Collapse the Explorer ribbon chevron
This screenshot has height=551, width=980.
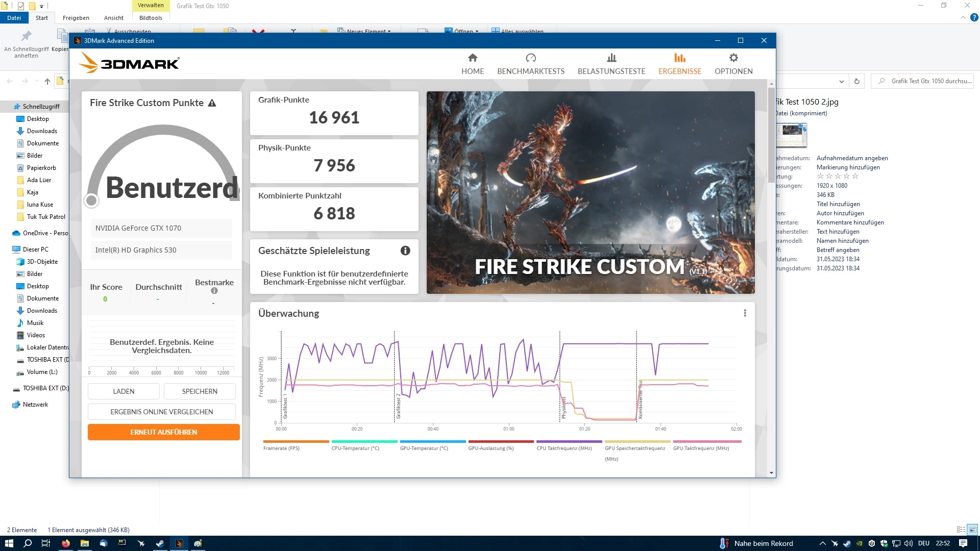pos(963,17)
